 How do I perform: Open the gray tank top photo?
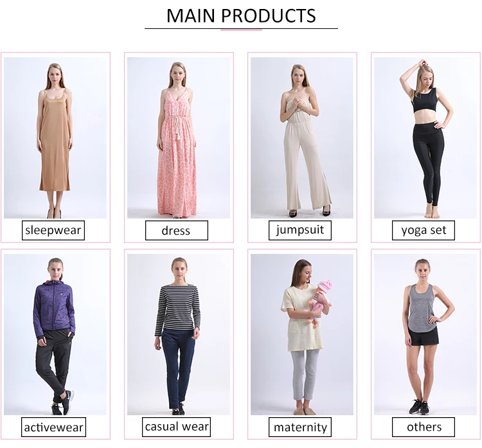click(x=425, y=334)
